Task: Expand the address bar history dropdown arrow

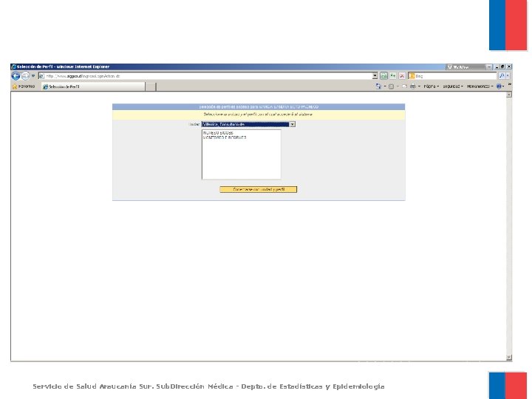Action: pos(375,76)
